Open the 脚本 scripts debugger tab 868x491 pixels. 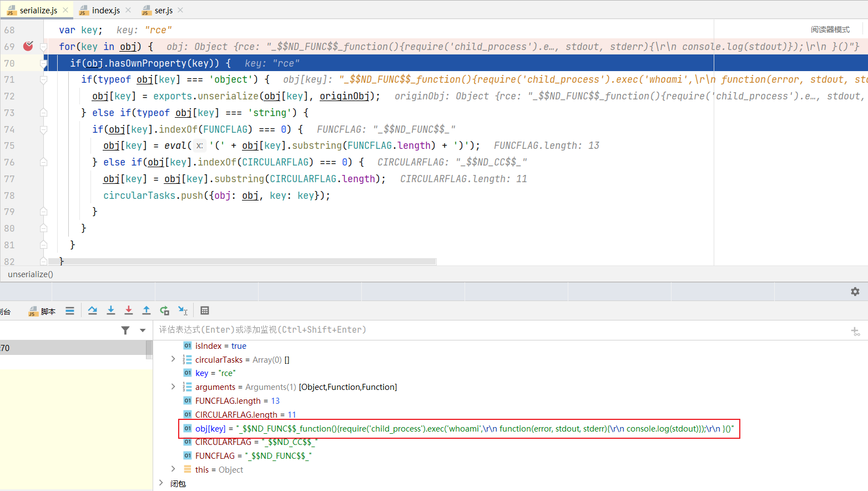point(42,312)
